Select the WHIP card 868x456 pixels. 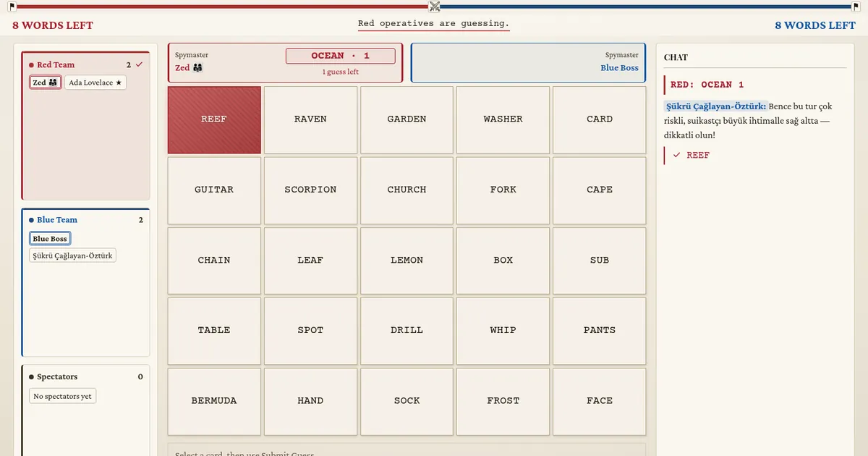pyautogui.click(x=503, y=331)
